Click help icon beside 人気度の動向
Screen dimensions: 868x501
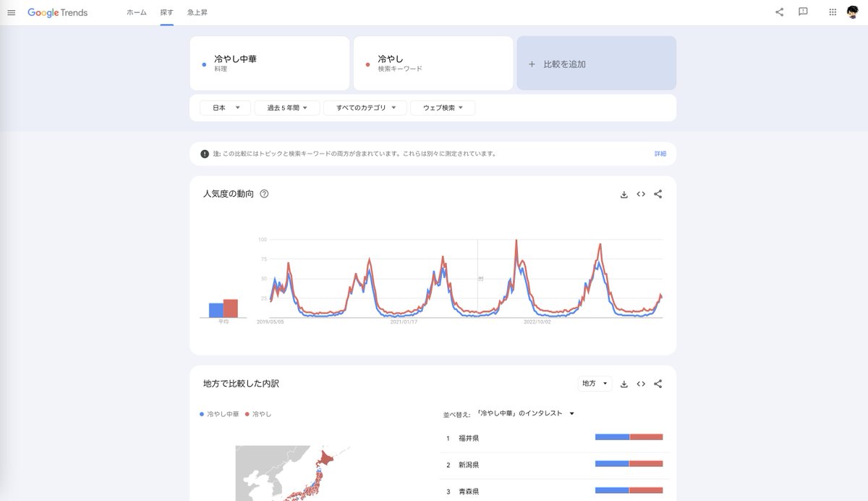click(264, 194)
